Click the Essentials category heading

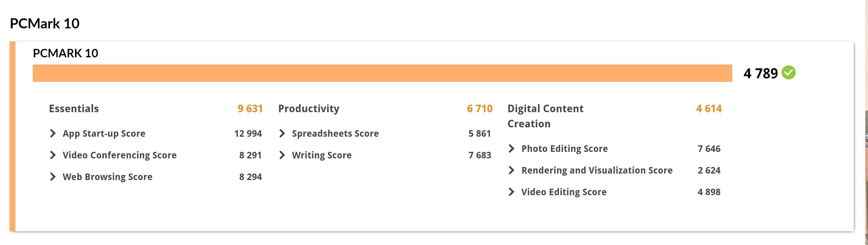click(x=74, y=108)
